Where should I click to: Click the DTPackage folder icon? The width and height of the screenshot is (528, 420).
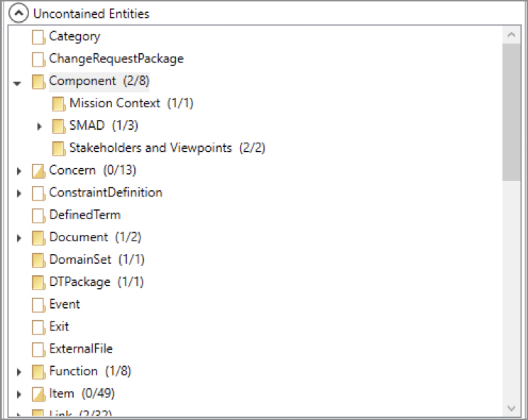coord(38,282)
